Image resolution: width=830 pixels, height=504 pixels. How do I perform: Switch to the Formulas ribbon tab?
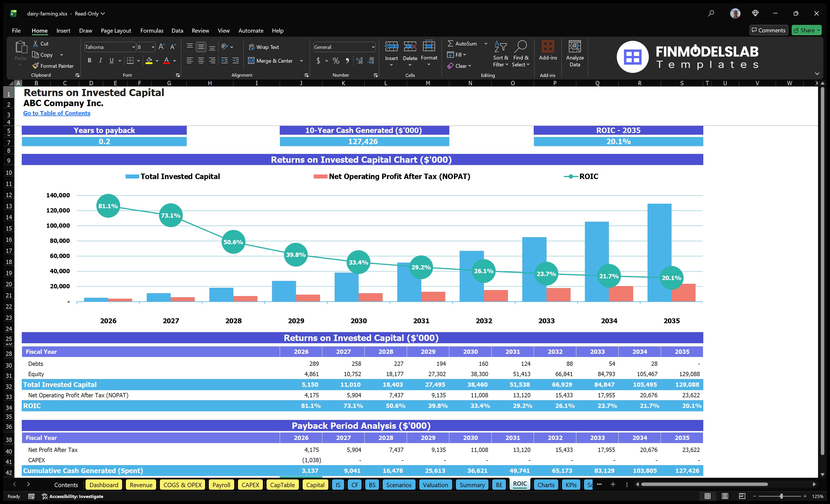[152, 30]
